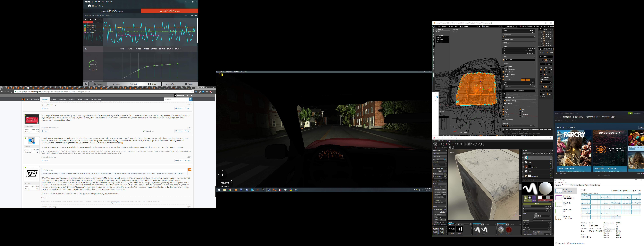
Task: Select the Eraser tool in Substance Painter
Action: [x=439, y=144]
